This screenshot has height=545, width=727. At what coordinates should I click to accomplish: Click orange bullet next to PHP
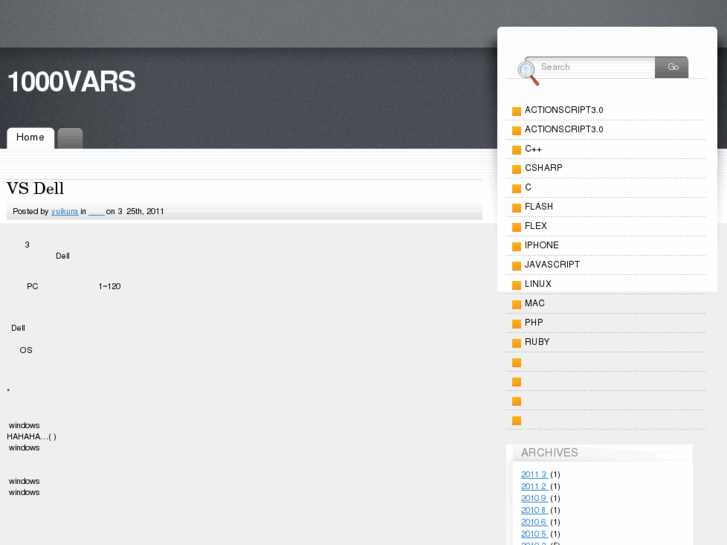[517, 324]
